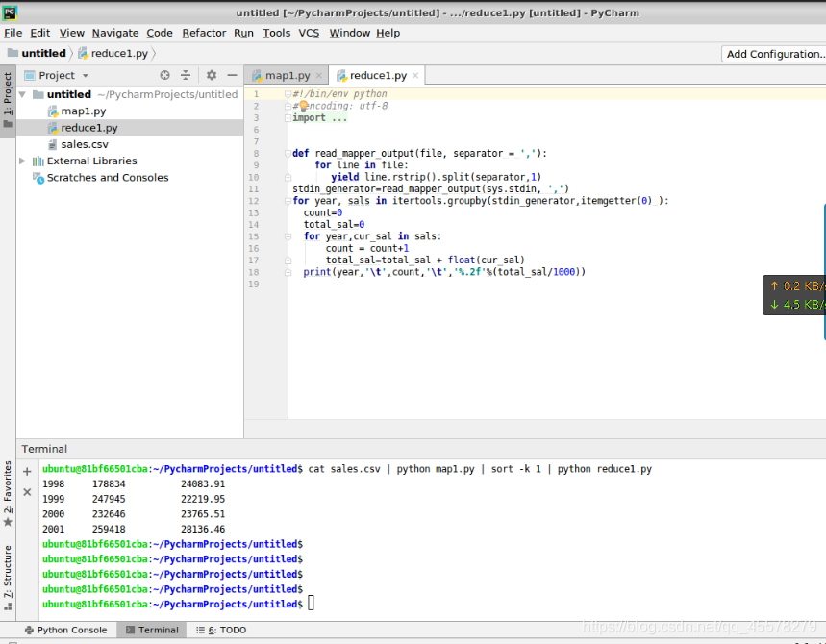
Task: Toggle fold marker at line 15 for loop
Action: [288, 236]
